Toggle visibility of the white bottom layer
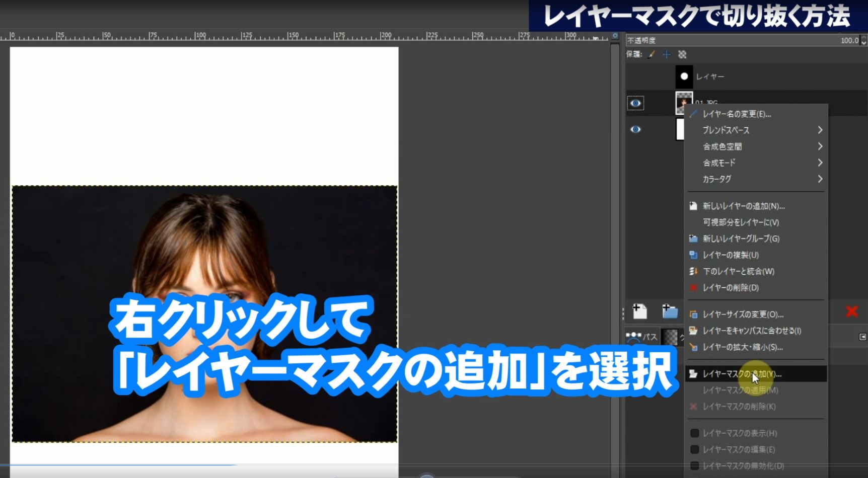 tap(635, 129)
